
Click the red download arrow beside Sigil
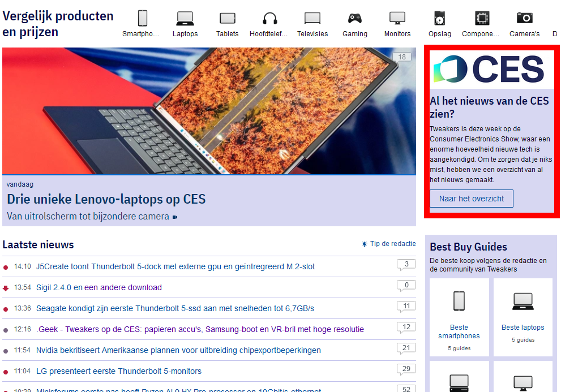[x=5, y=288]
